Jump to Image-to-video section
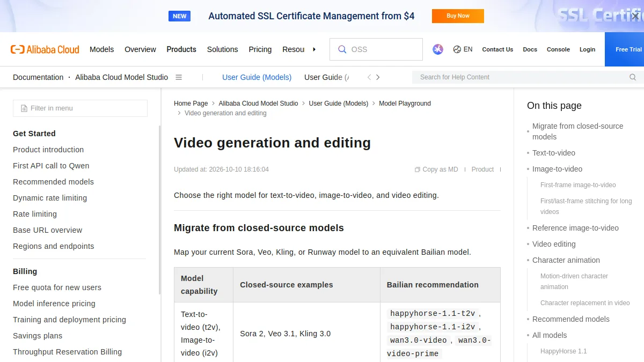644x362 pixels. coord(557,169)
